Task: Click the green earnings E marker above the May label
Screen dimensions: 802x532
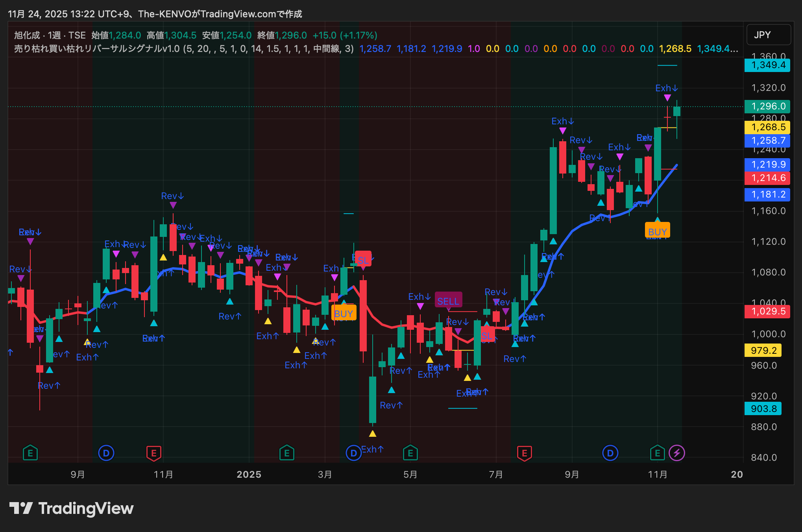Action: pyautogui.click(x=410, y=453)
